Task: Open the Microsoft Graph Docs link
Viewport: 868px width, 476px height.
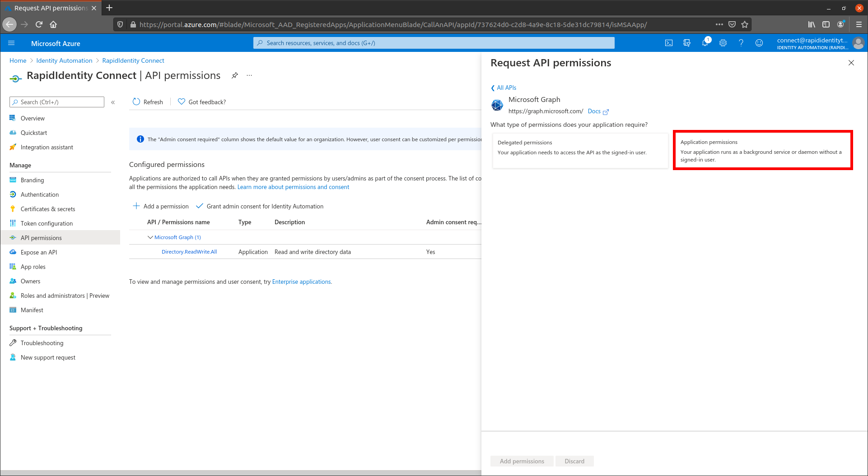Action: click(x=598, y=111)
